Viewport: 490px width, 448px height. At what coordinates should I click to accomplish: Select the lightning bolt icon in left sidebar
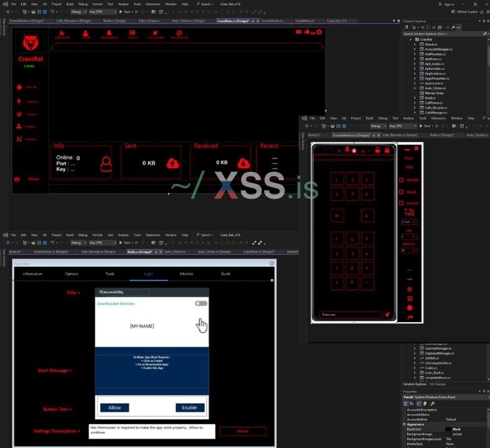[19, 102]
